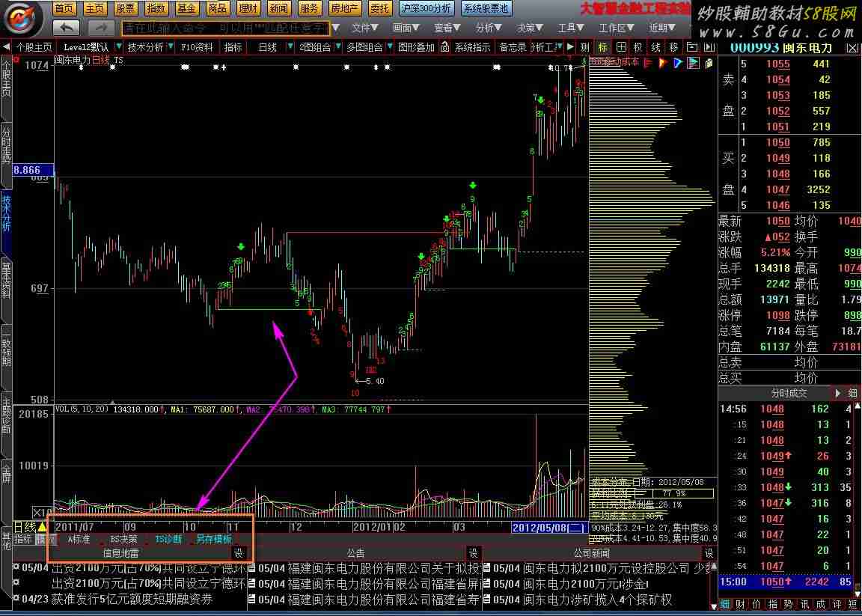Screen dimensions: 862x616
Task: Click the 权 rights-adjustment icon
Action: pyautogui.click(x=638, y=47)
